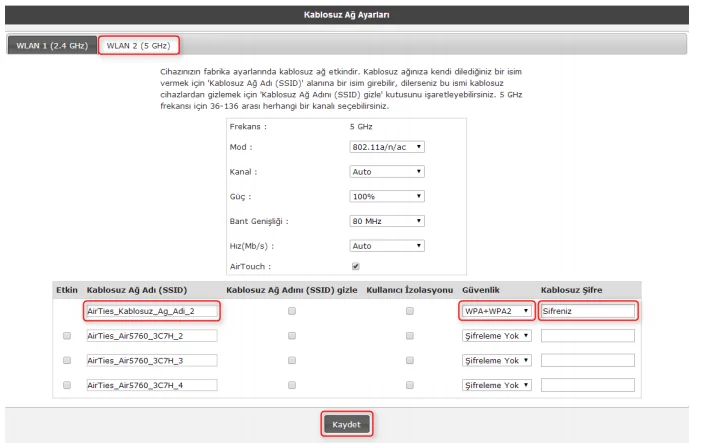Screen dimensions: 718x443
Task: Click the AirTies_Air5760_3C7H_3 SSID field
Action: click(x=151, y=361)
